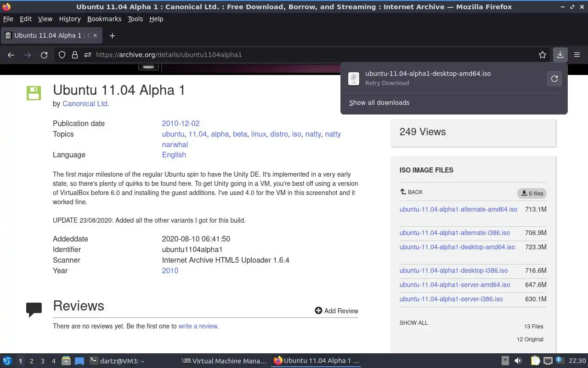Select the Ubuntu 11.04 Alpha 1 browser tab
This screenshot has width=588, height=368.
point(51,35)
